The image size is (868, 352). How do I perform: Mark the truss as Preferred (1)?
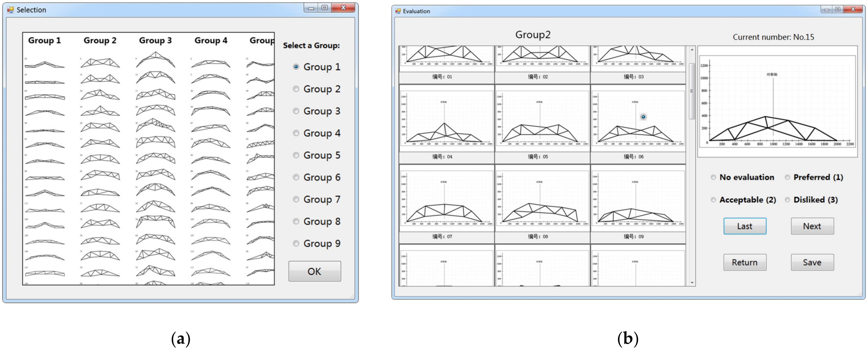point(787,177)
